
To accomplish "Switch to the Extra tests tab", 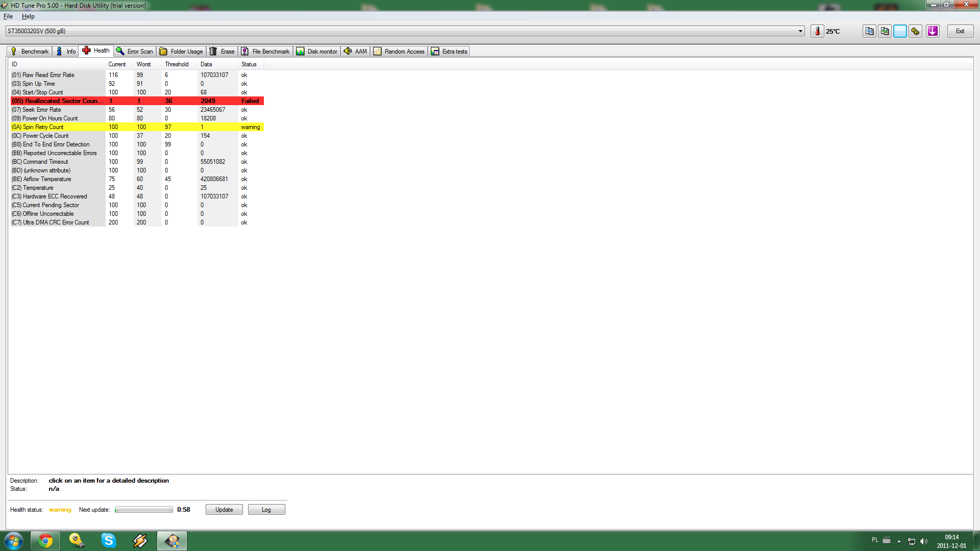I will pos(449,52).
